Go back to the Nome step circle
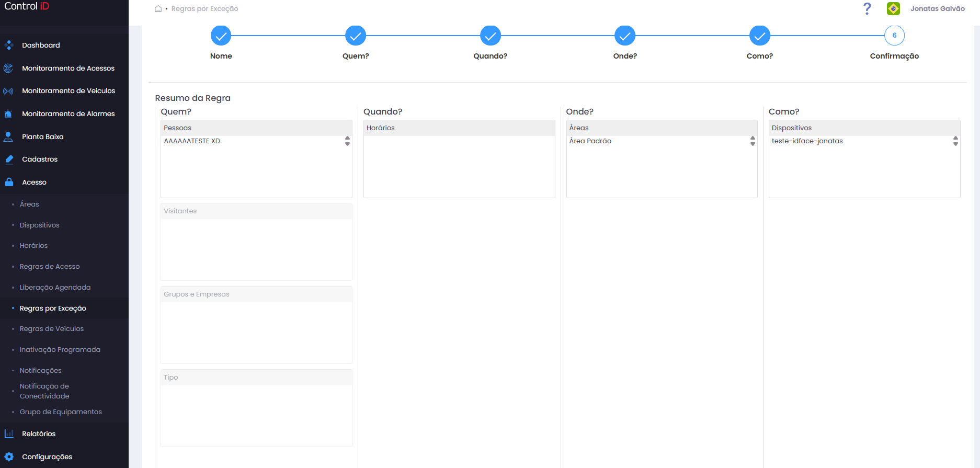Screen dimensions: 980x468 tap(221, 36)
